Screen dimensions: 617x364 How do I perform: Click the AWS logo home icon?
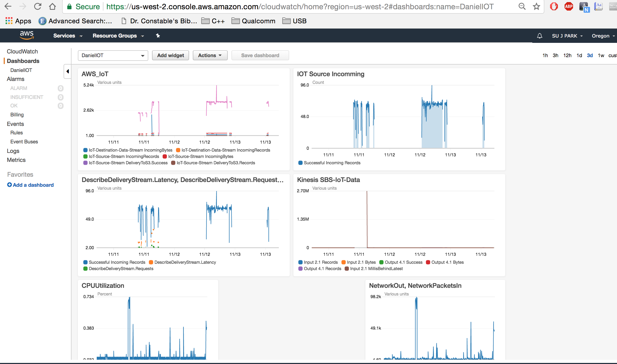click(27, 35)
